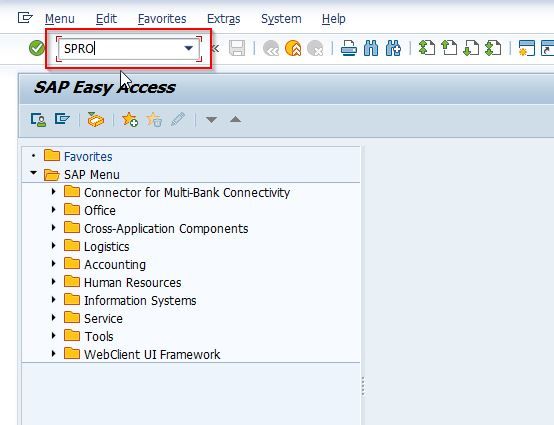Select the Human Resources folder
554x425 pixels.
(x=132, y=282)
